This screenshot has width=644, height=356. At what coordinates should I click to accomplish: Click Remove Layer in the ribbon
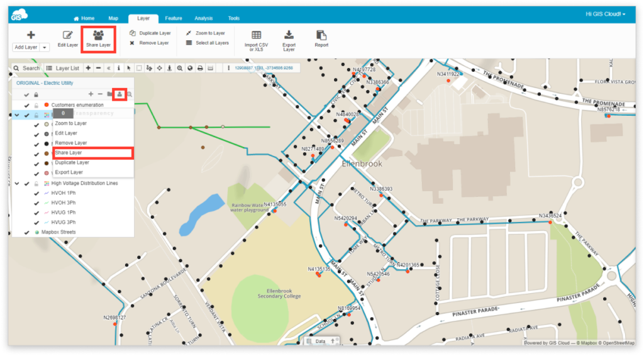click(150, 43)
